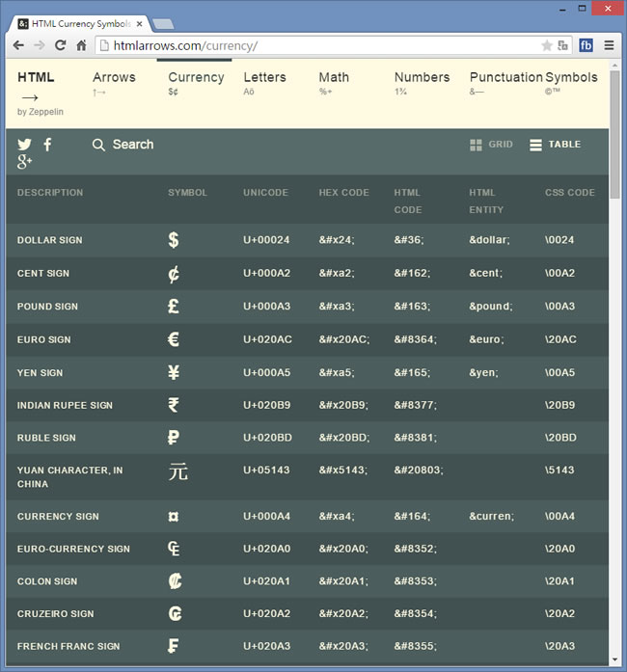627x672 pixels.
Task: Click the translate icon in address bar
Action: (562, 45)
